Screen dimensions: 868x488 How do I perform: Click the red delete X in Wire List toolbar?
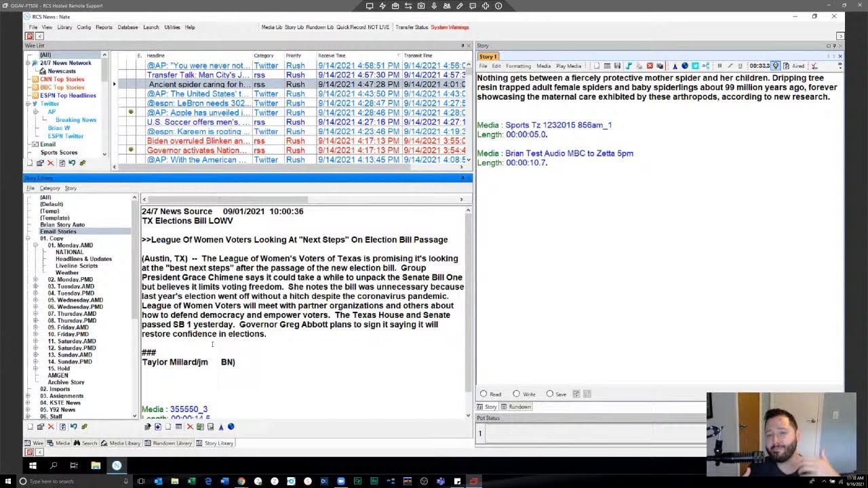pos(51,163)
